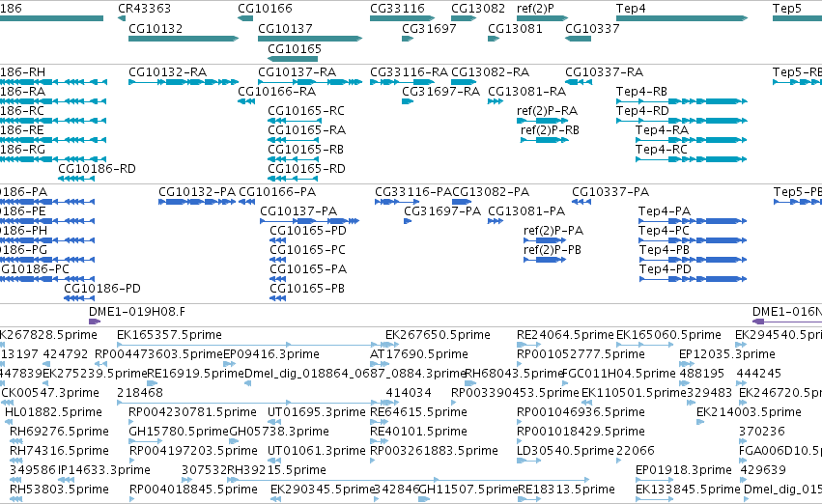The image size is (822, 504).
Task: Select the CG10137-PA protein
Action: tap(309, 221)
